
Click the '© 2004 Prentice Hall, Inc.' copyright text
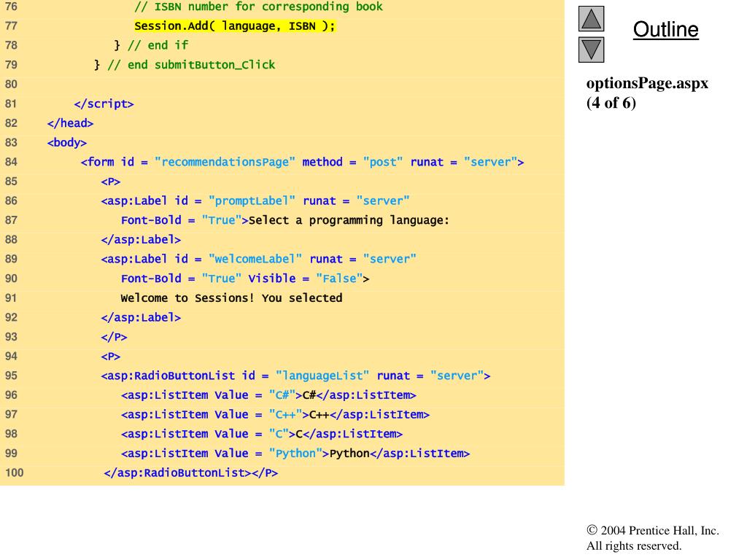(x=653, y=531)
